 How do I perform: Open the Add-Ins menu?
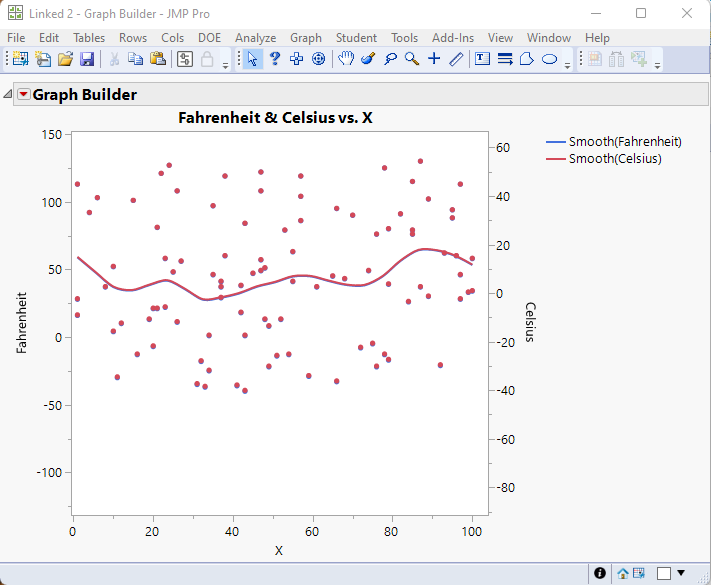453,38
